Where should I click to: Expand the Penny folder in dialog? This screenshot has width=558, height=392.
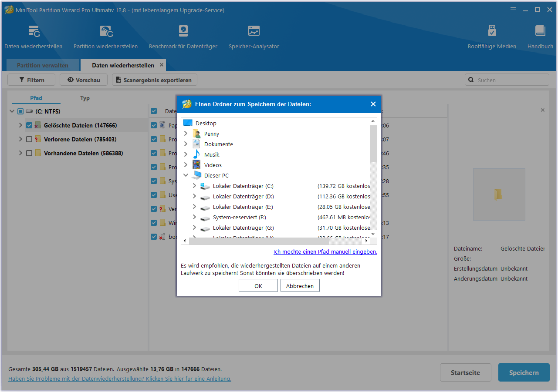pyautogui.click(x=186, y=134)
